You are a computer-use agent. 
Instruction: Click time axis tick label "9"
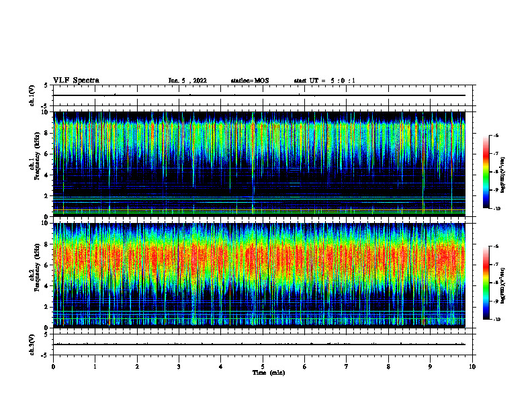(x=430, y=367)
